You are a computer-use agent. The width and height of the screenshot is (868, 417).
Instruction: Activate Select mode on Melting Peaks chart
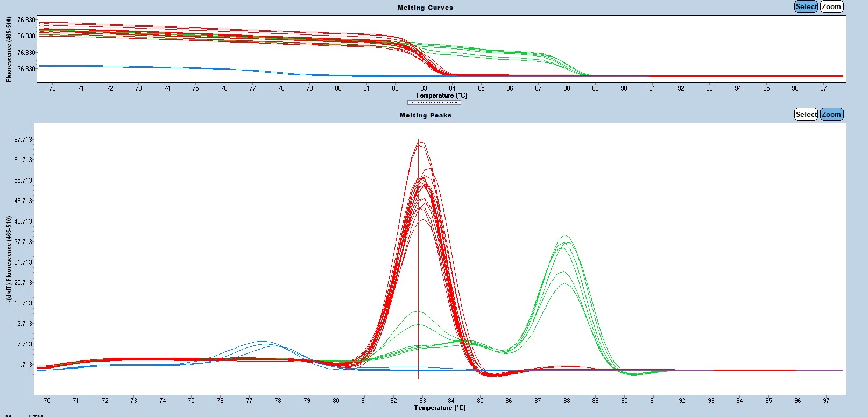point(806,114)
